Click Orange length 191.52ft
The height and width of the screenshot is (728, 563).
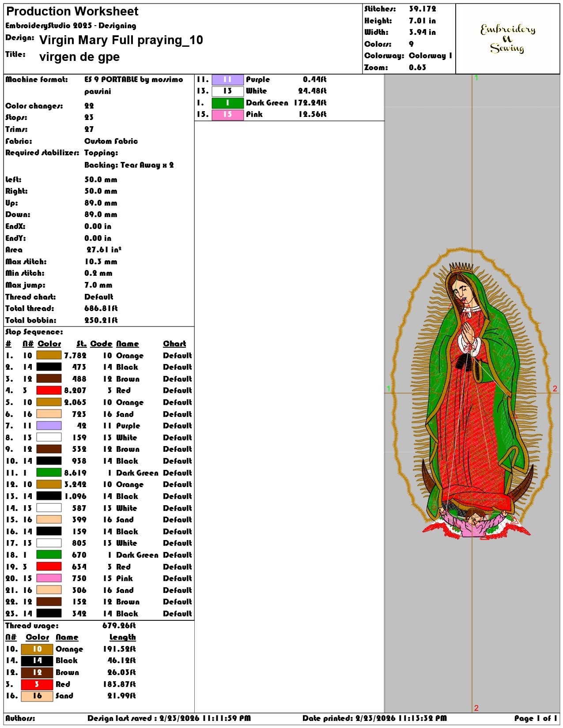click(x=119, y=649)
